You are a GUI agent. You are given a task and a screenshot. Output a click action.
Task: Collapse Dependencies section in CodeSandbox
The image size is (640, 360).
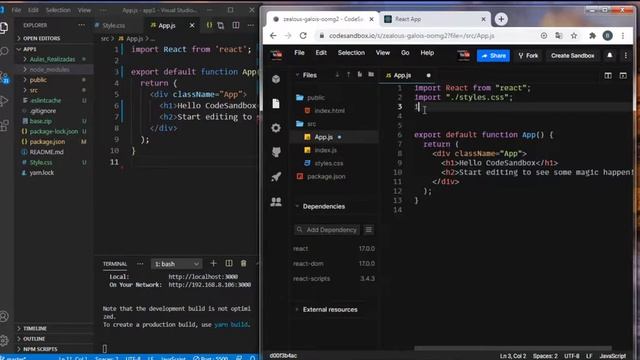(323, 207)
